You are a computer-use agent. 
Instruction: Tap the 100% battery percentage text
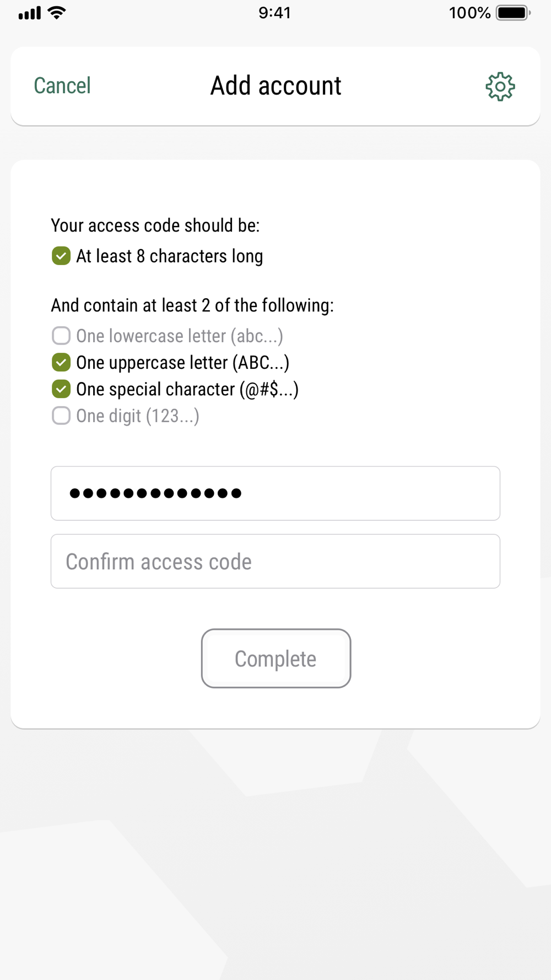[x=469, y=13]
